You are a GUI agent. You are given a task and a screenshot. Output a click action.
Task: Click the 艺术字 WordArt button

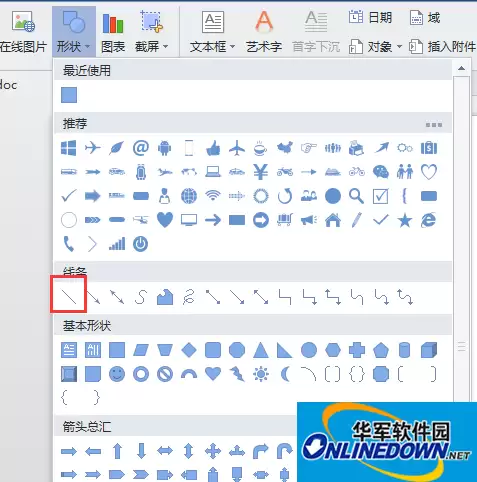pyautogui.click(x=264, y=31)
